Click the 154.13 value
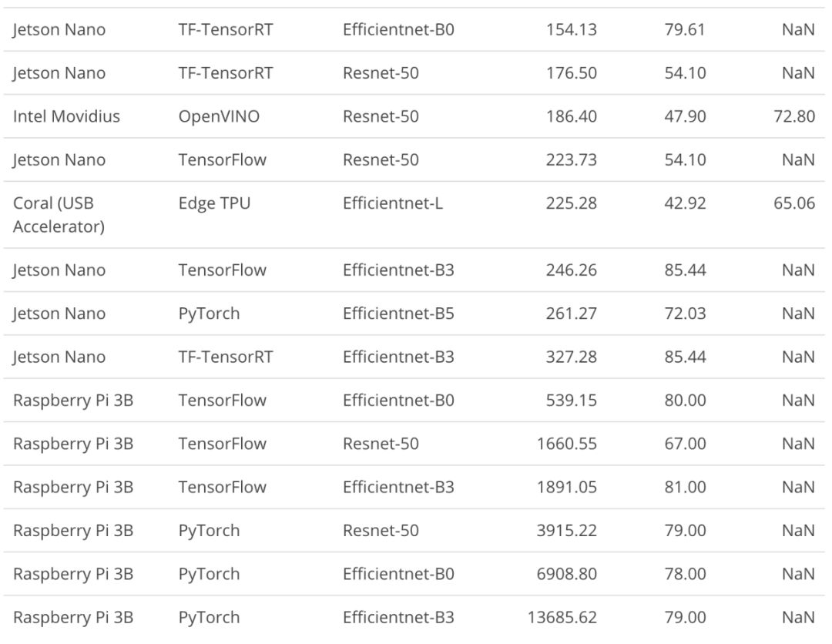 pos(571,29)
